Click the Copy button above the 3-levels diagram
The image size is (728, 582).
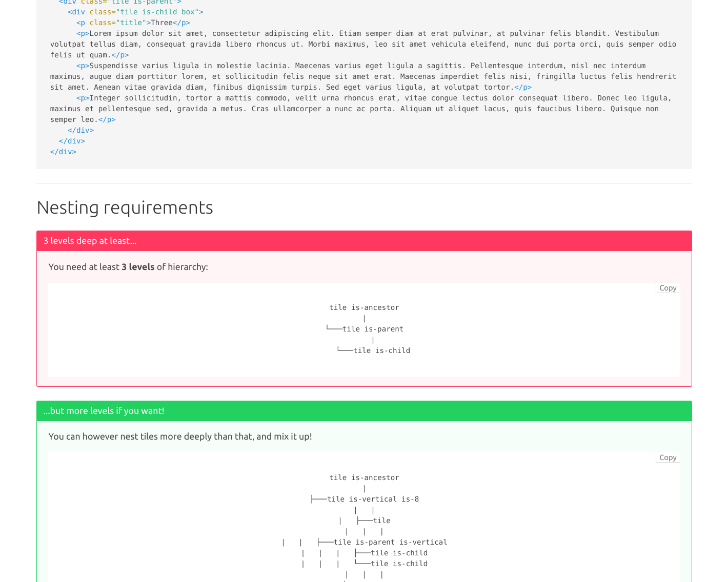668,287
